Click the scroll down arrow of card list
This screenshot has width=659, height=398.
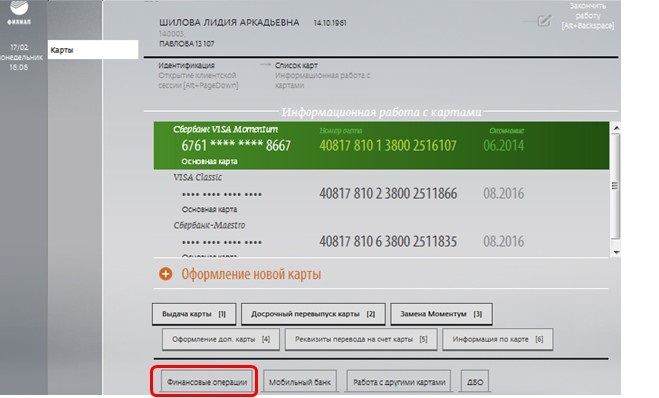(616, 252)
